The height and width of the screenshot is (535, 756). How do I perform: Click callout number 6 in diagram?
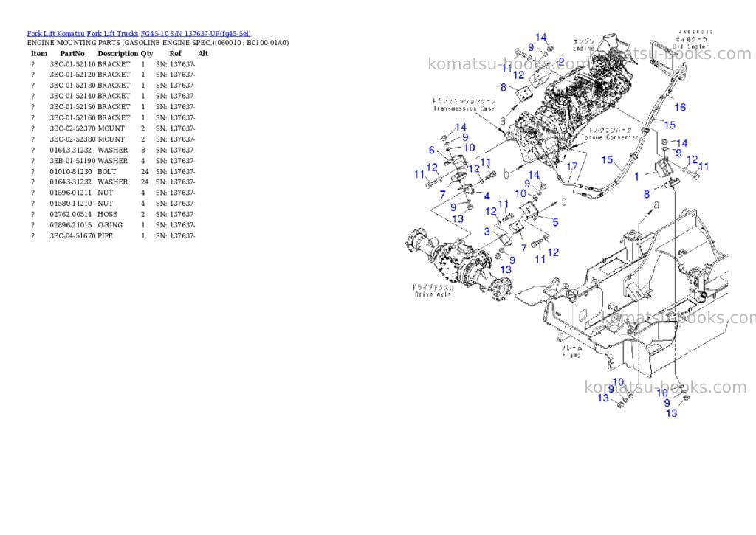pos(431,151)
